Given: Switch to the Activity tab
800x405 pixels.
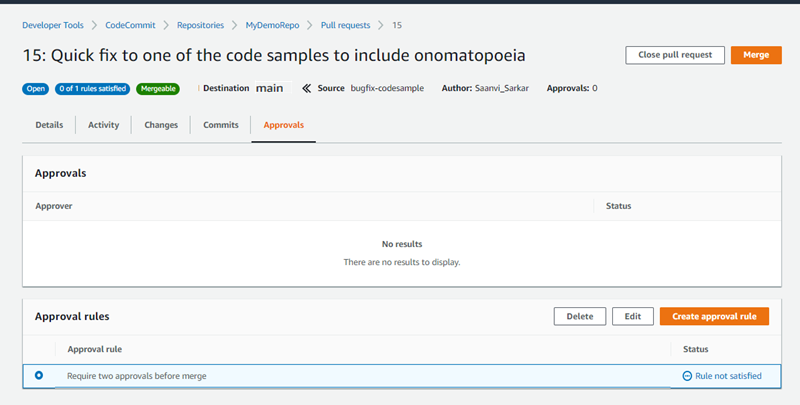Looking at the screenshot, I should coord(103,125).
